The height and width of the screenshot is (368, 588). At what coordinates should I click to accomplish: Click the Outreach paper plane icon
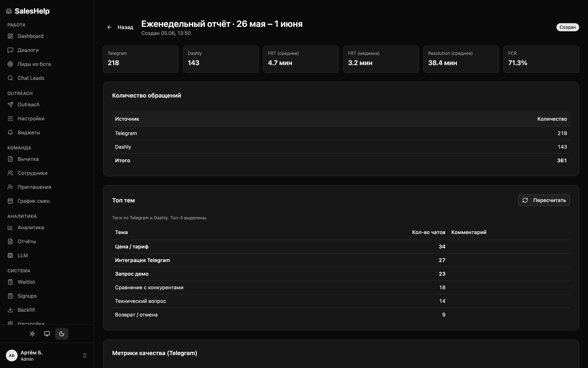tap(10, 105)
